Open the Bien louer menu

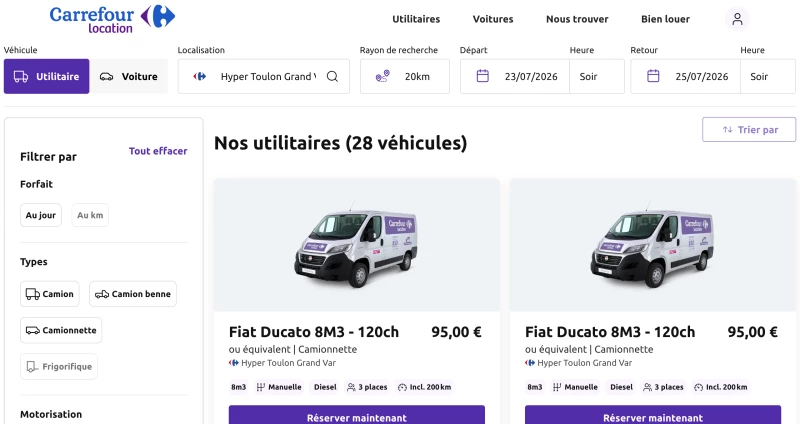click(665, 19)
